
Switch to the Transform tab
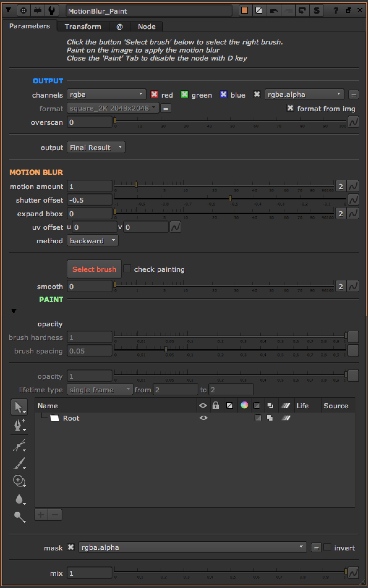[x=83, y=27]
